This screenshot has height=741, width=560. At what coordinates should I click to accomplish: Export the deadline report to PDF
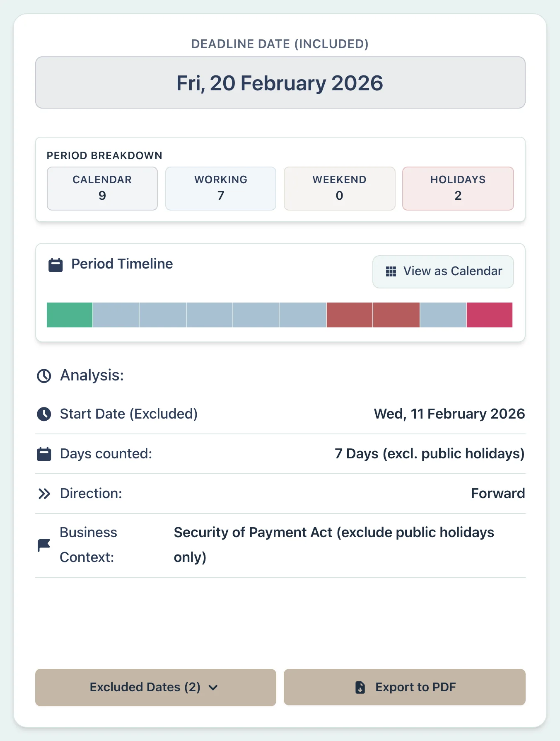click(x=404, y=687)
